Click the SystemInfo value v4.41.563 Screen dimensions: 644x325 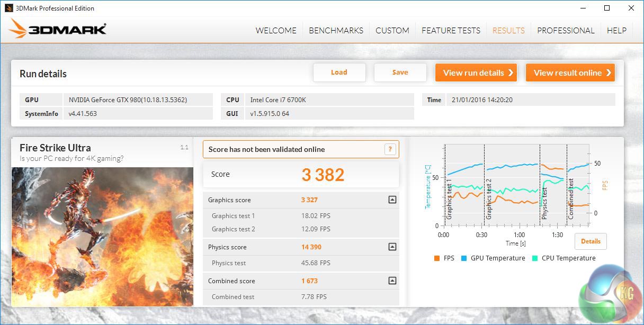pyautogui.click(x=83, y=113)
